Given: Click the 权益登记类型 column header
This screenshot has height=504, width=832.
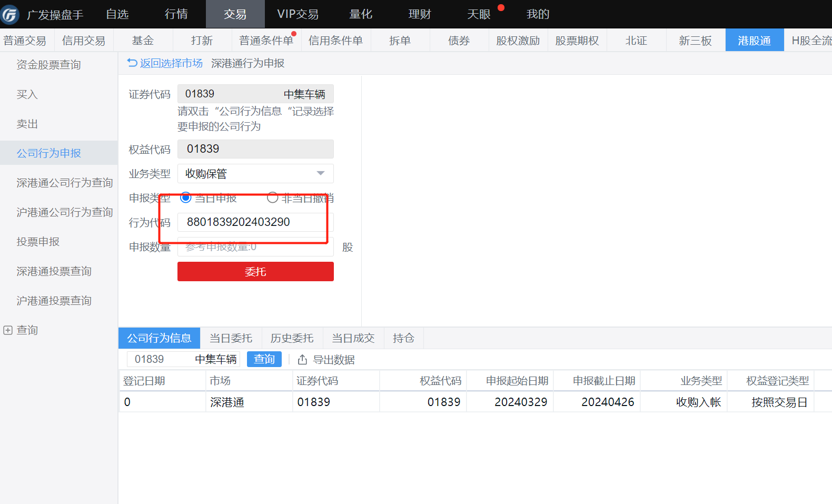Looking at the screenshot, I should coord(770,381).
